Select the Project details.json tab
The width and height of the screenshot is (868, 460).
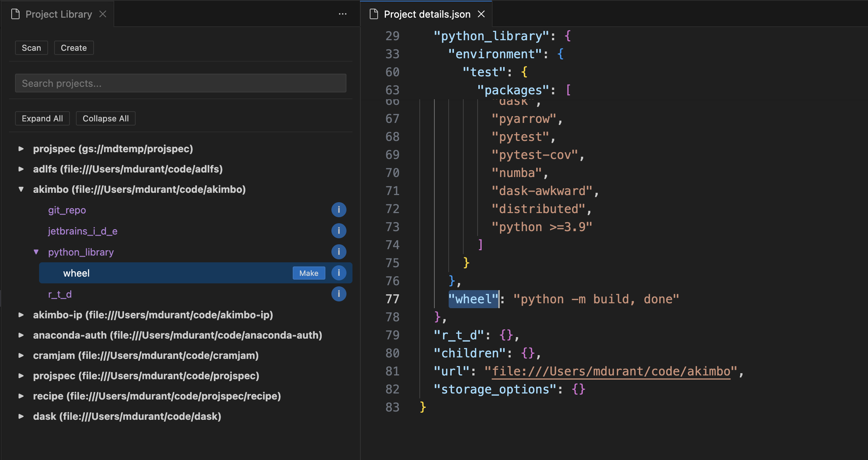point(427,14)
